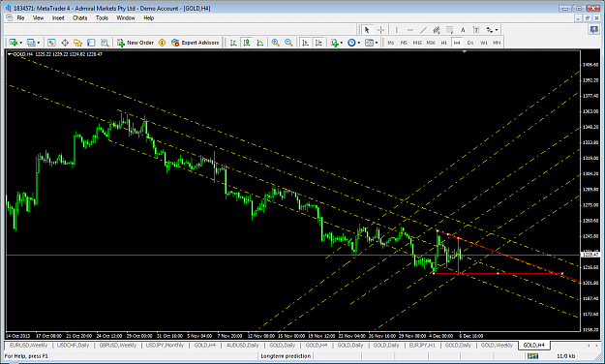Select the W1 timeframe

[x=483, y=43]
